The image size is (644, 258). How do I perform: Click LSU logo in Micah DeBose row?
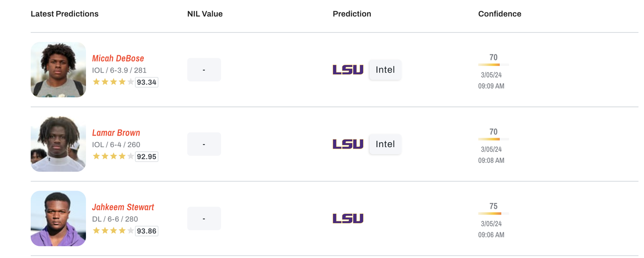click(x=348, y=70)
